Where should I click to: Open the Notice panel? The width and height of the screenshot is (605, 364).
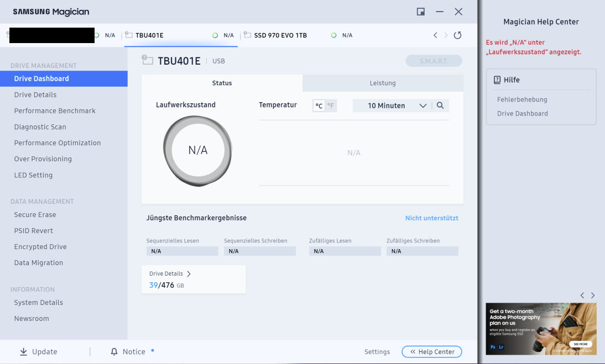pos(129,352)
